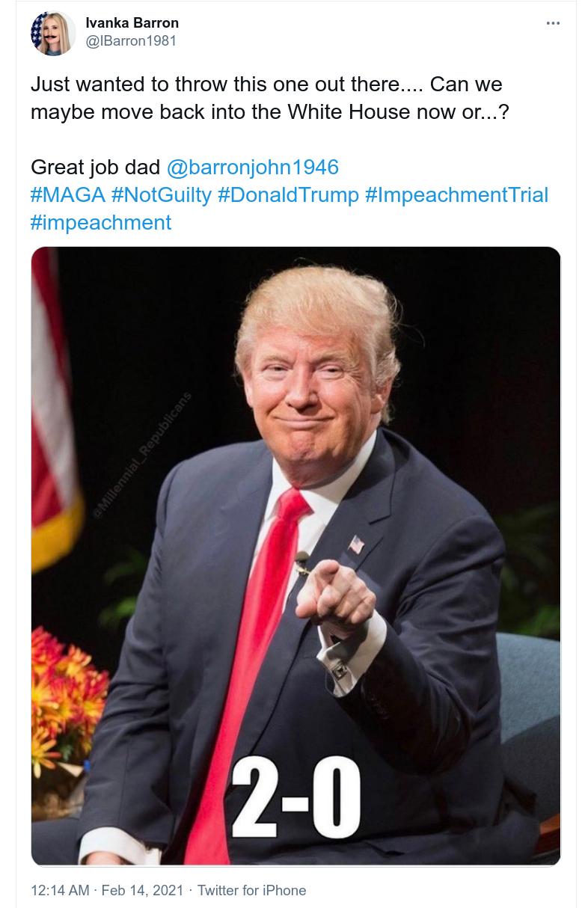
Task: Open the author's profile picture avatar
Action: [52, 34]
